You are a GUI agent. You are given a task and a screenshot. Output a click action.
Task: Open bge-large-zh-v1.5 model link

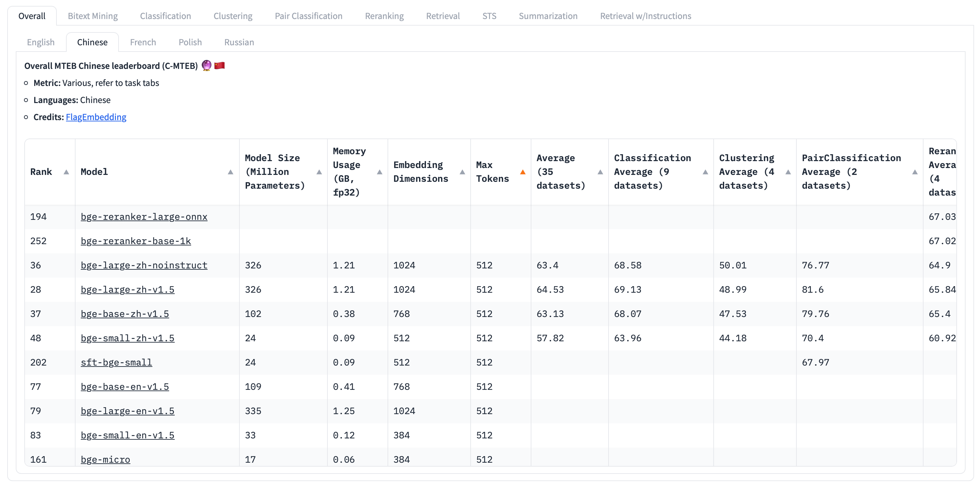click(x=127, y=290)
